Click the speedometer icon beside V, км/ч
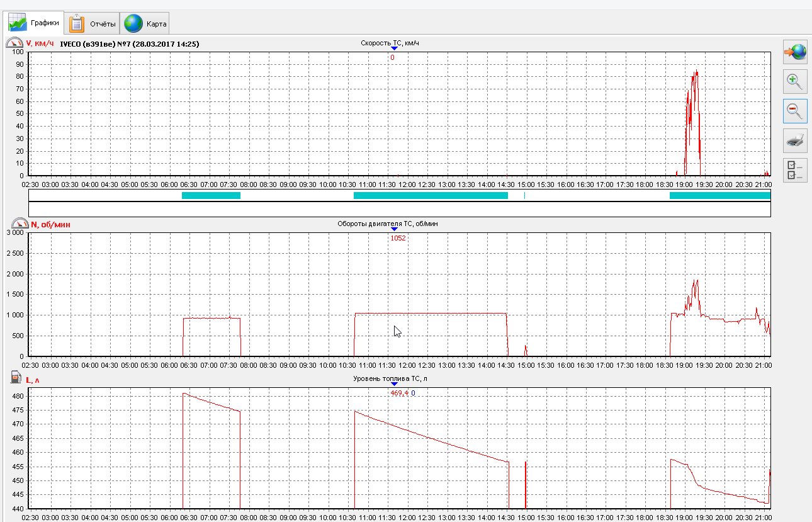Image resolution: width=812 pixels, height=522 pixels. click(x=14, y=43)
